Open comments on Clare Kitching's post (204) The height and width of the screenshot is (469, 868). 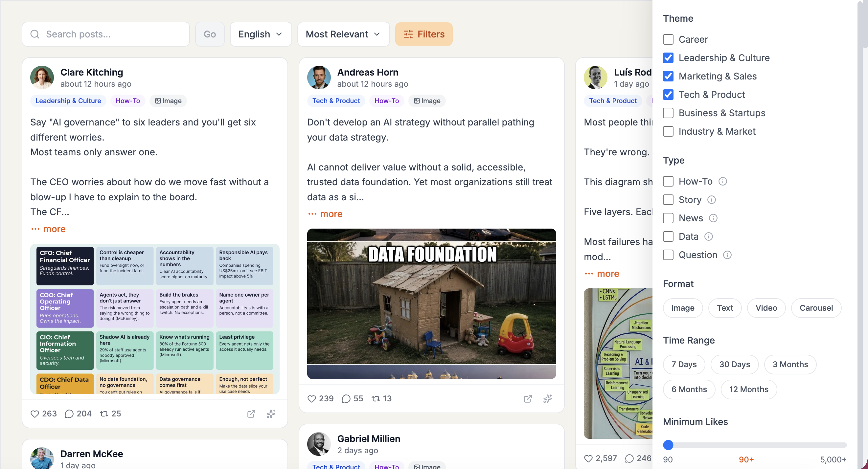69,414
